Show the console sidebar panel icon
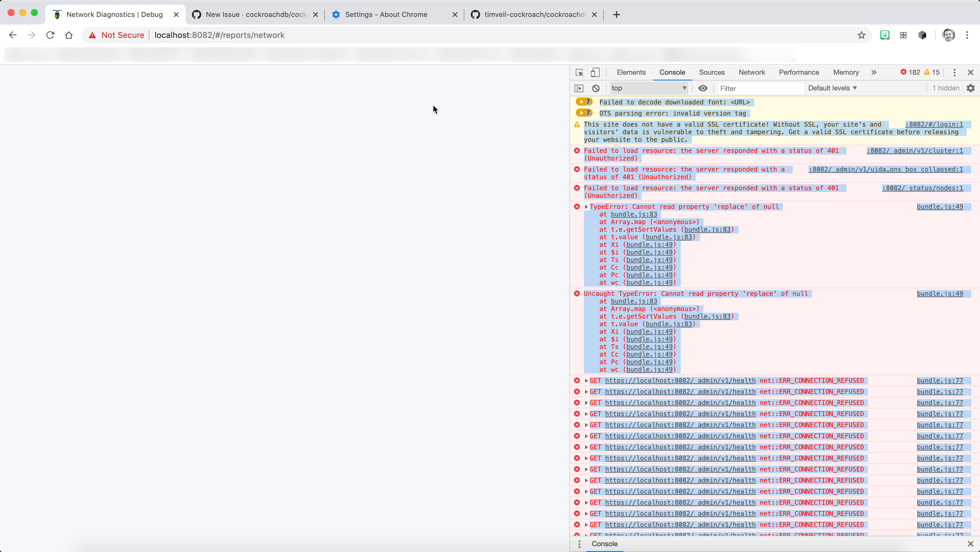The image size is (980, 552). (579, 88)
